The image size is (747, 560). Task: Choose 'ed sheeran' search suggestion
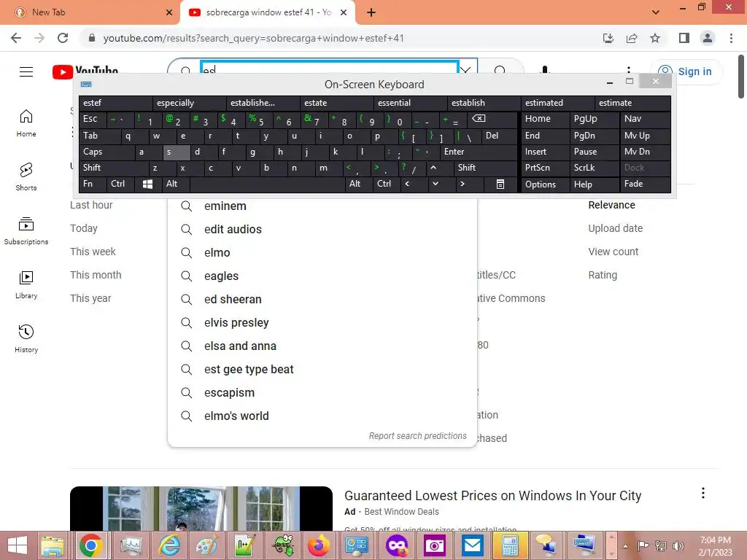[x=322, y=300]
